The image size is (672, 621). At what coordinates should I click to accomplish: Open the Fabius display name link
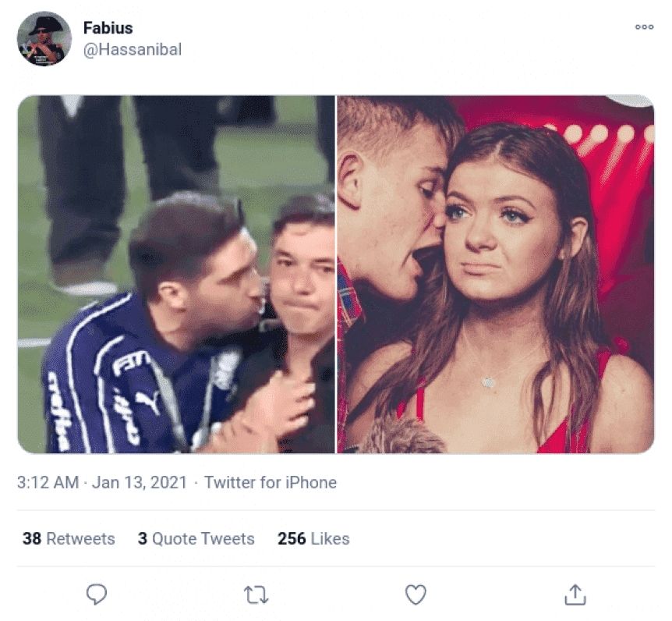[x=108, y=28]
